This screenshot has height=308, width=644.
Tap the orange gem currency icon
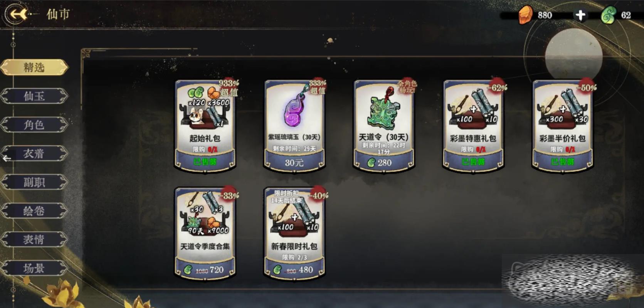coord(525,15)
